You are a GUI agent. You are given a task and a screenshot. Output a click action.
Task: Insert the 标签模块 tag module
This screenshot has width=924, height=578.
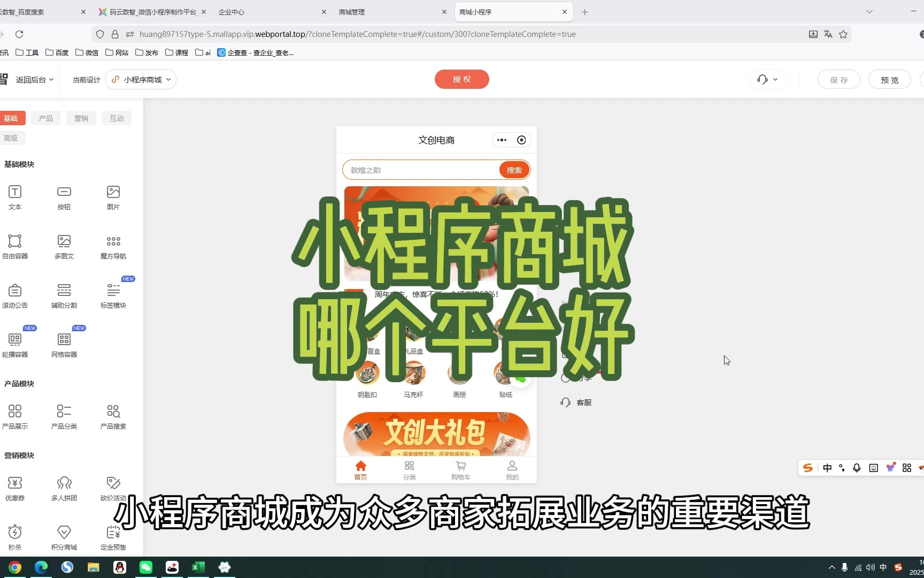[x=113, y=296]
